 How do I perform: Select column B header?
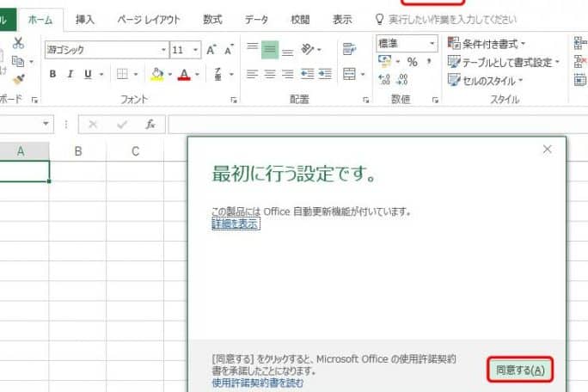[78, 151]
